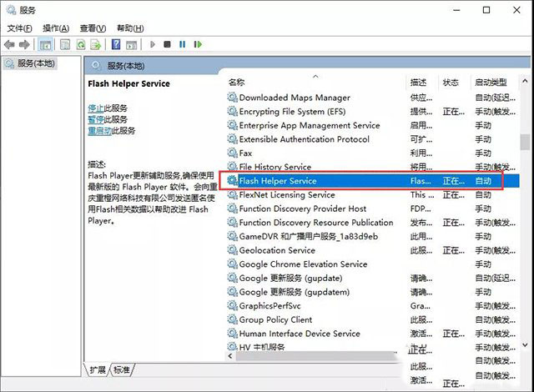Select the File History Service row

pyautogui.click(x=373, y=167)
